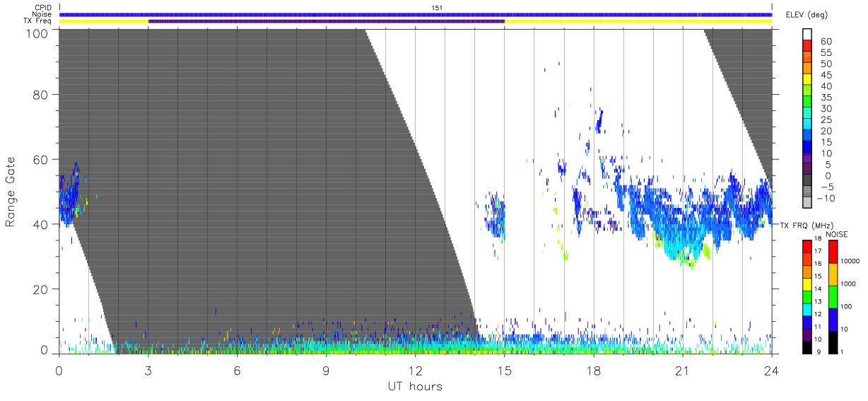
Task: Click the 21 tick on UT hours axis
Action: (x=683, y=370)
